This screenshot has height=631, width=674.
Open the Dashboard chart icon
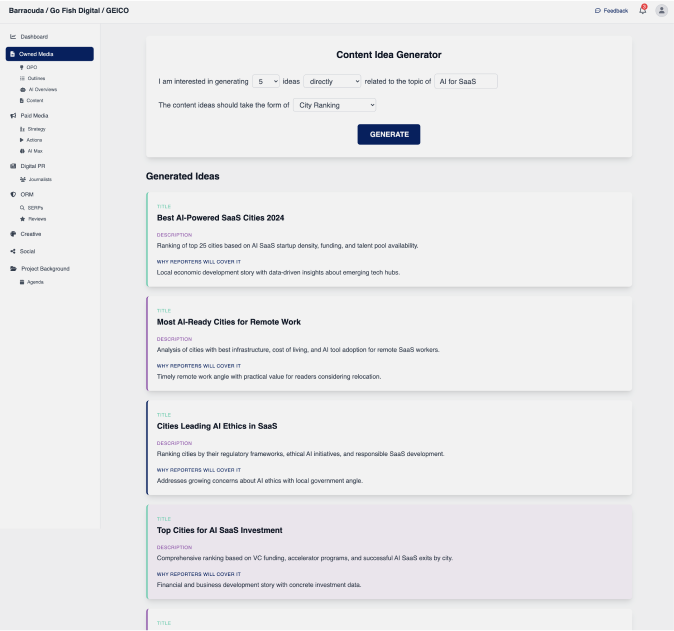pyautogui.click(x=13, y=36)
